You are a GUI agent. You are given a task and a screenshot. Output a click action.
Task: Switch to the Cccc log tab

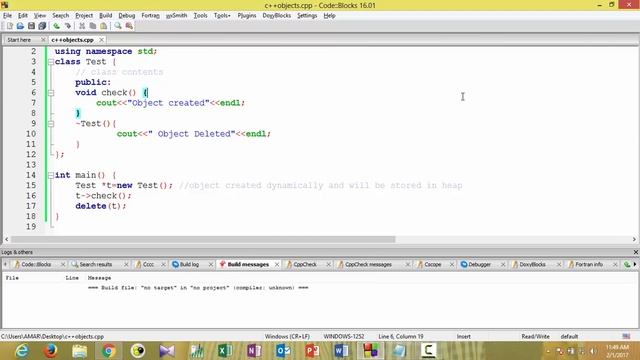click(148, 264)
